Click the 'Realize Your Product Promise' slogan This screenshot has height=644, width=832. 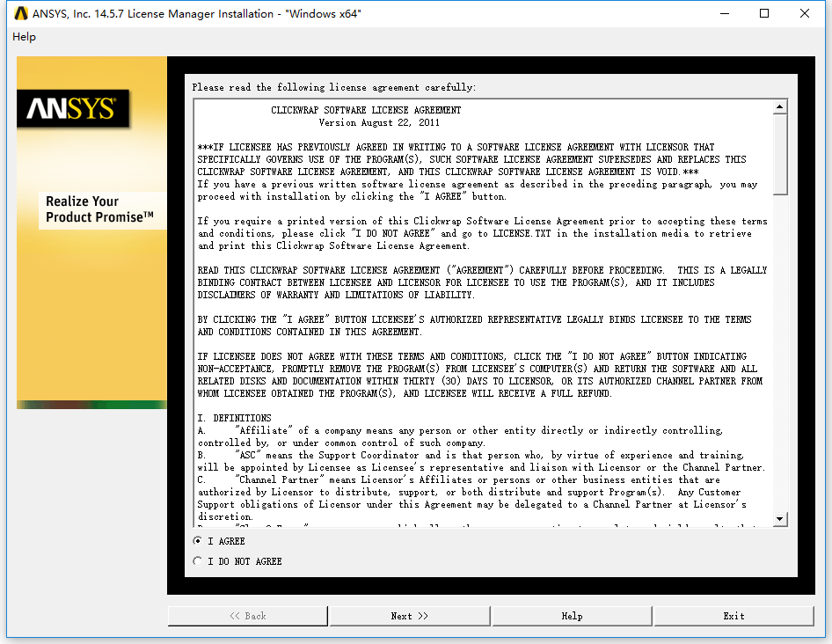pyautogui.click(x=99, y=209)
